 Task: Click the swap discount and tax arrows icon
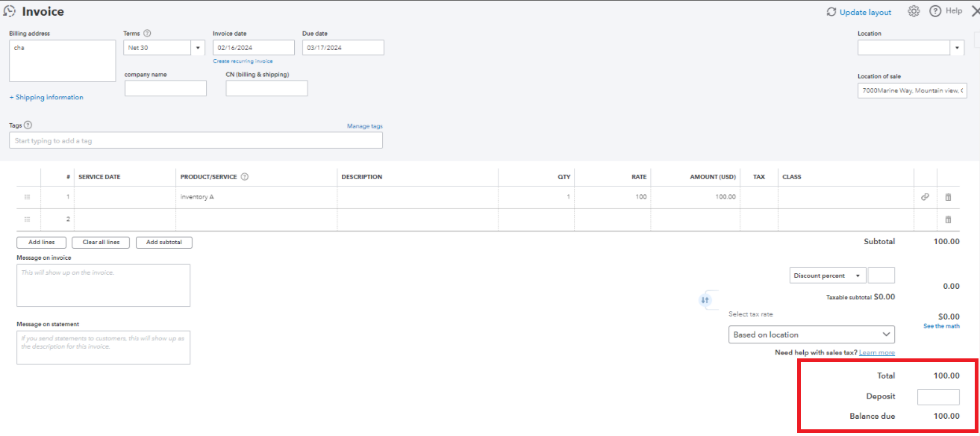point(705,300)
